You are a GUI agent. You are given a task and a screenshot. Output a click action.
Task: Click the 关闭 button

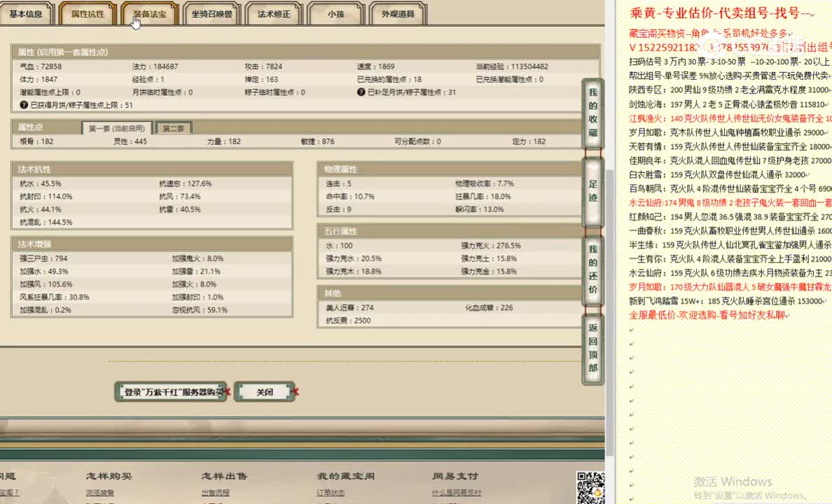[x=264, y=392]
